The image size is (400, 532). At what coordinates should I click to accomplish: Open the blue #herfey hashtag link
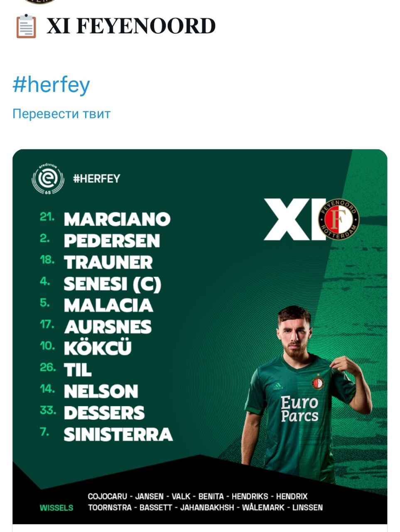51,85
